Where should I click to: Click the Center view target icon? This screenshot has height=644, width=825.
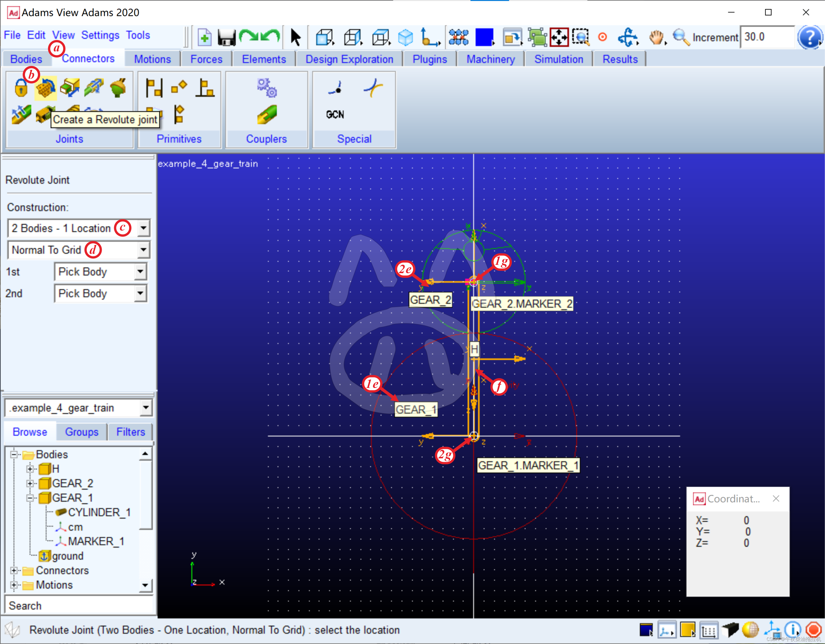pos(603,37)
